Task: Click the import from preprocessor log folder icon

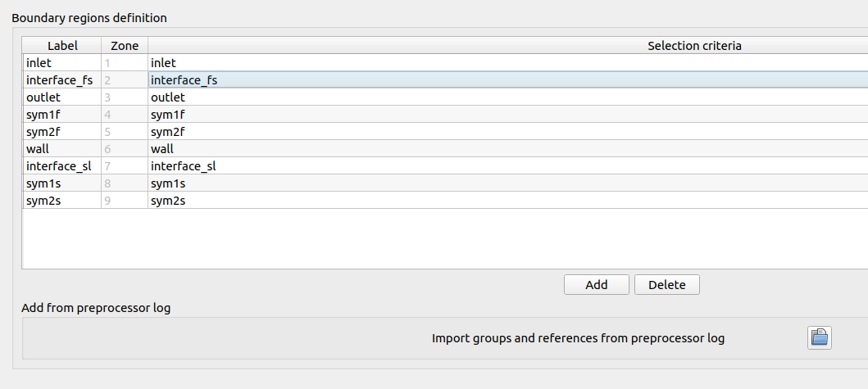Action: pyautogui.click(x=819, y=337)
